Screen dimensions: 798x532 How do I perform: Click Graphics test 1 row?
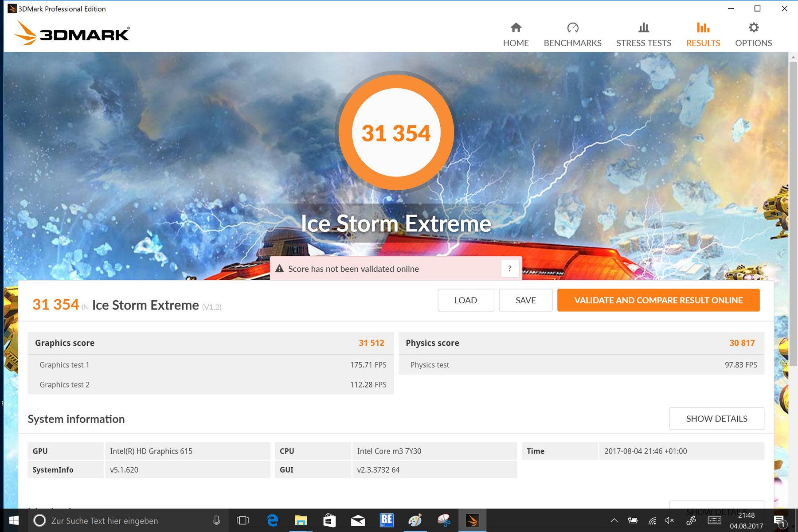point(211,364)
